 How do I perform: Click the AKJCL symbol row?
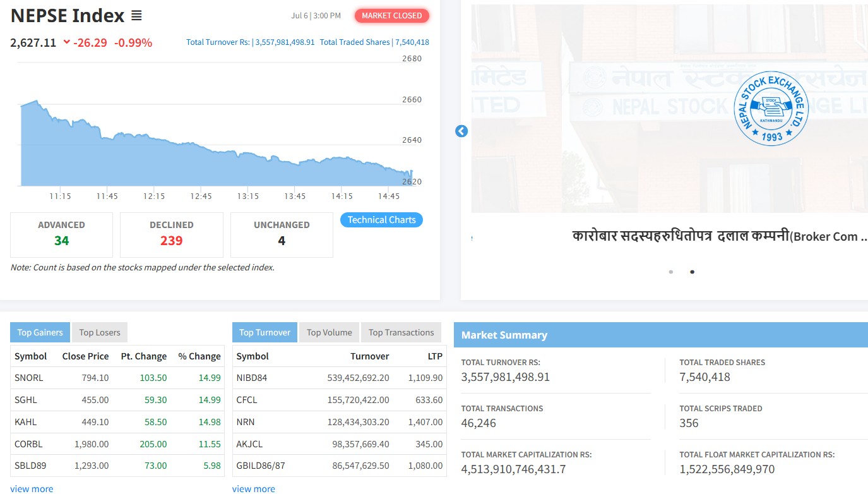point(340,444)
